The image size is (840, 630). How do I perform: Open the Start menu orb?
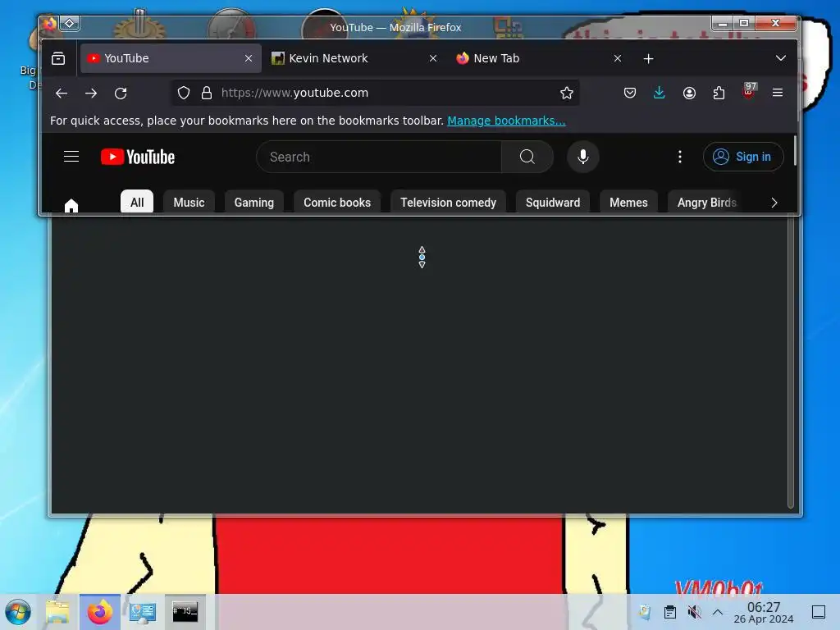[18, 612]
